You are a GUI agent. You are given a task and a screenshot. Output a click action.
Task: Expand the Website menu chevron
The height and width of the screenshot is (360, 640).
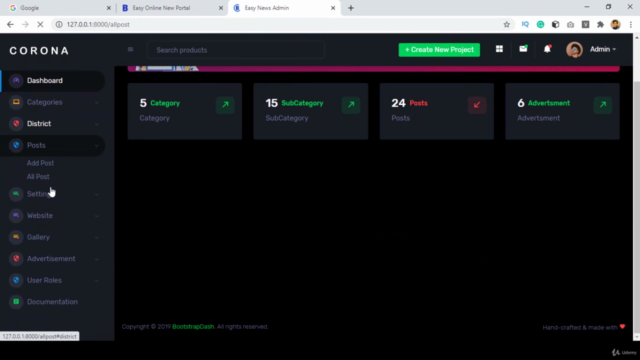pos(97,216)
